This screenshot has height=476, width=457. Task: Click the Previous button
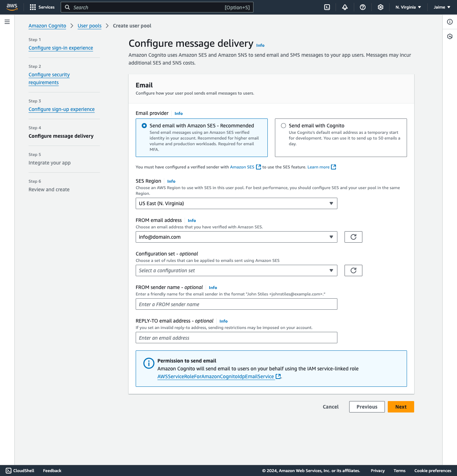(x=367, y=407)
